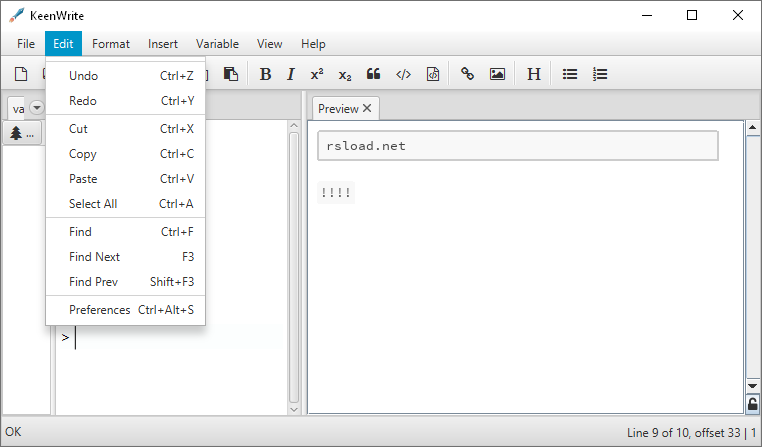The height and width of the screenshot is (447, 762).
Task: Click the subscript x₂ icon
Action: click(x=345, y=75)
